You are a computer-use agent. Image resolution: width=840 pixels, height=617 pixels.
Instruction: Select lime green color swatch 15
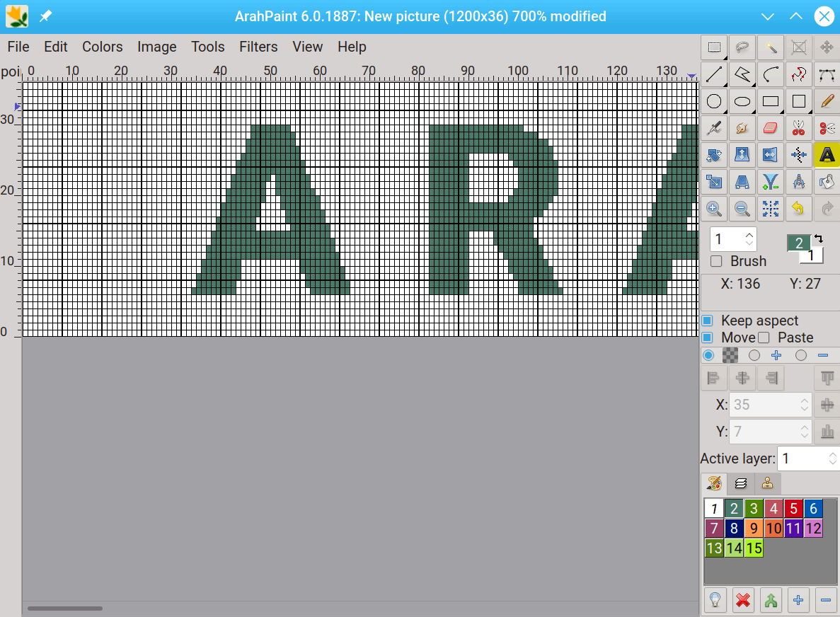754,548
